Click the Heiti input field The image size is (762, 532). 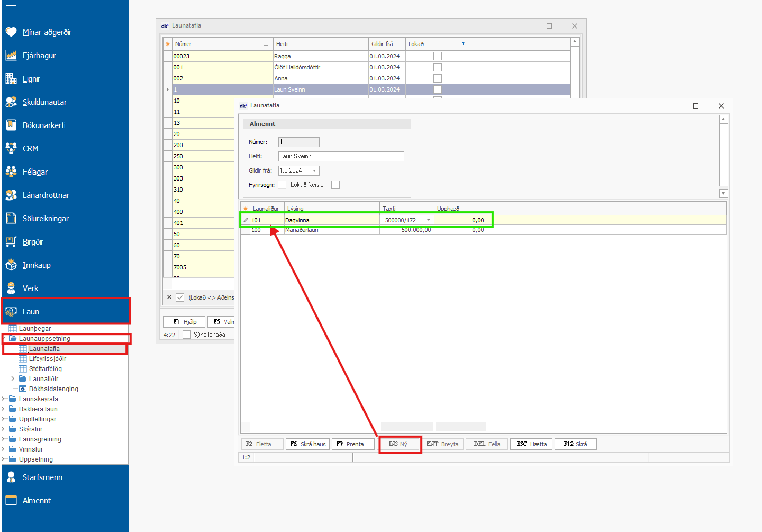click(341, 156)
